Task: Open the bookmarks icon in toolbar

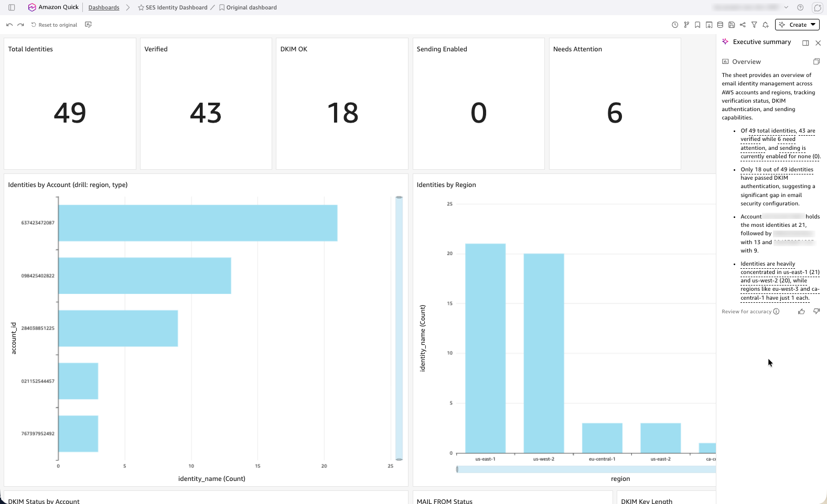Action: (697, 25)
